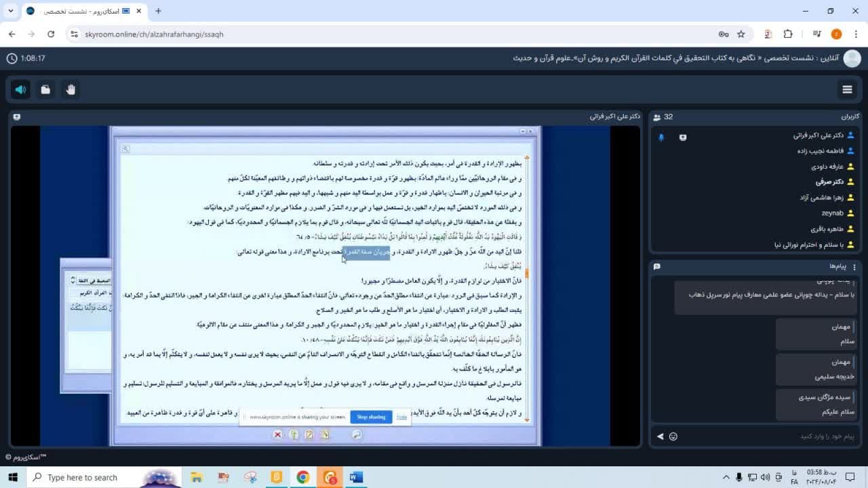Raise hand in the Skyroom session
Screen dimensions: 868x488
71,89
